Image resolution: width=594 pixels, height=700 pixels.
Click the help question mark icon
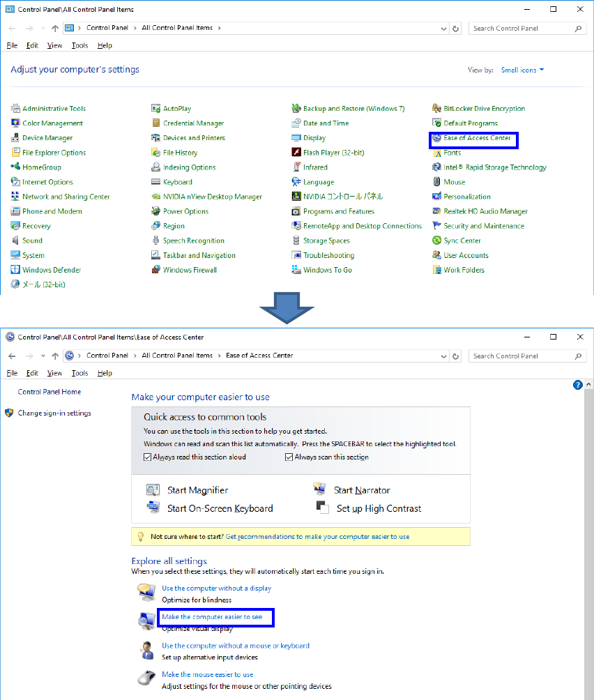point(577,385)
